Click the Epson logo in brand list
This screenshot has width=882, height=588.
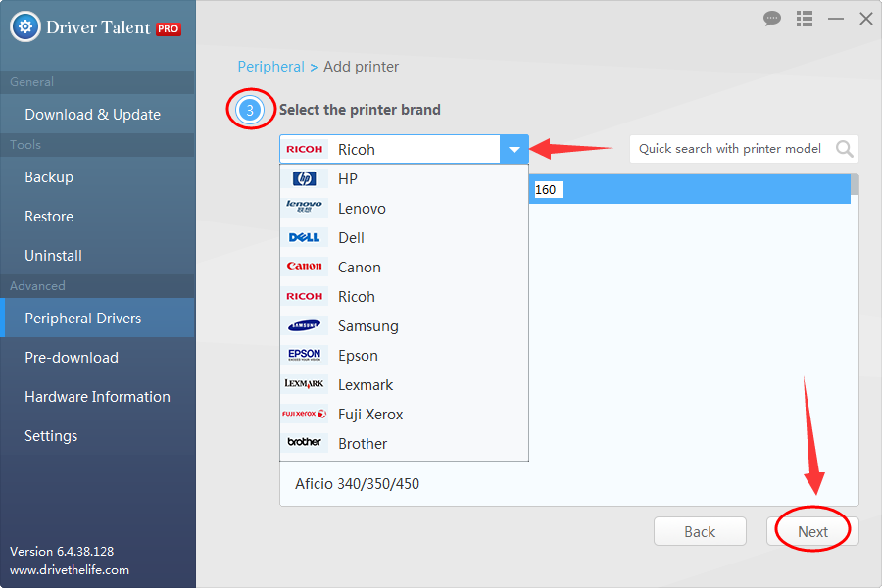tap(305, 355)
